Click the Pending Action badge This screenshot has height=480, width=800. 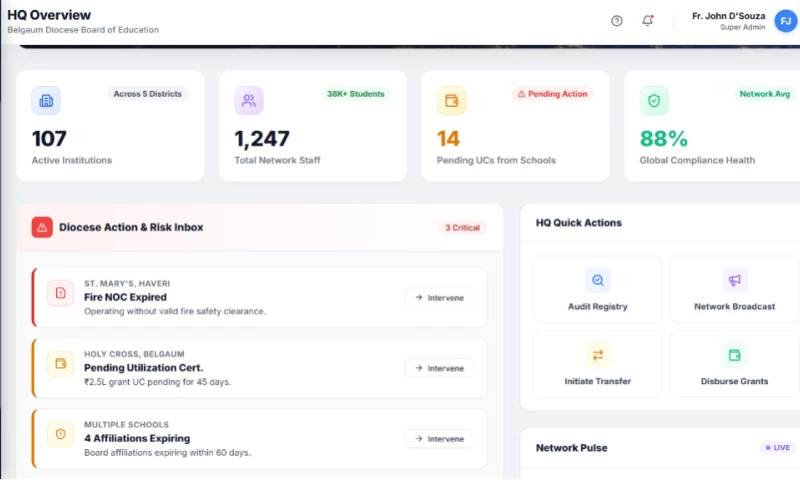point(553,94)
